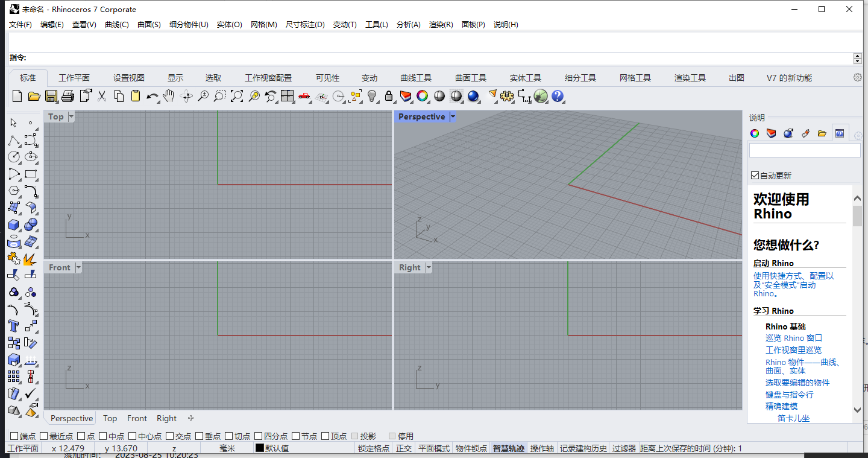Screen dimensions: 868x458
Task: Toggle 锁定格点 in status bar
Action: 374,448
